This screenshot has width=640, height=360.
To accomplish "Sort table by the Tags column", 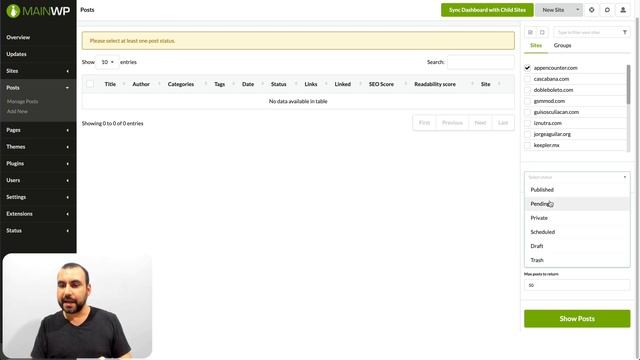I will 220,84.
